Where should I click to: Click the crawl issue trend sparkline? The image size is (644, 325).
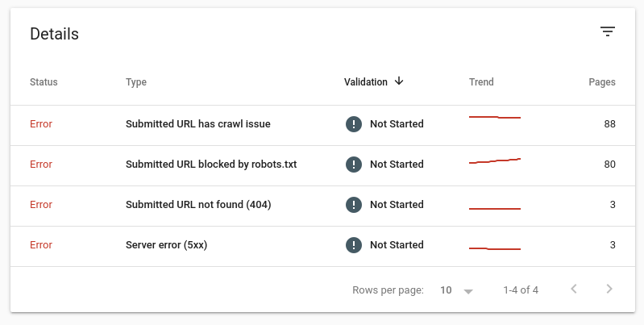495,118
